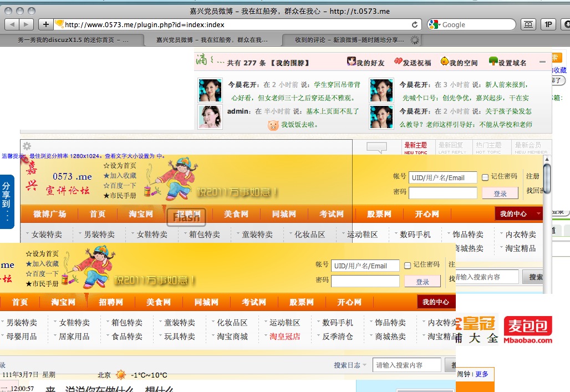Click the speech bubble icon beside 最新主题
This screenshot has height=392, width=570.
click(376, 147)
